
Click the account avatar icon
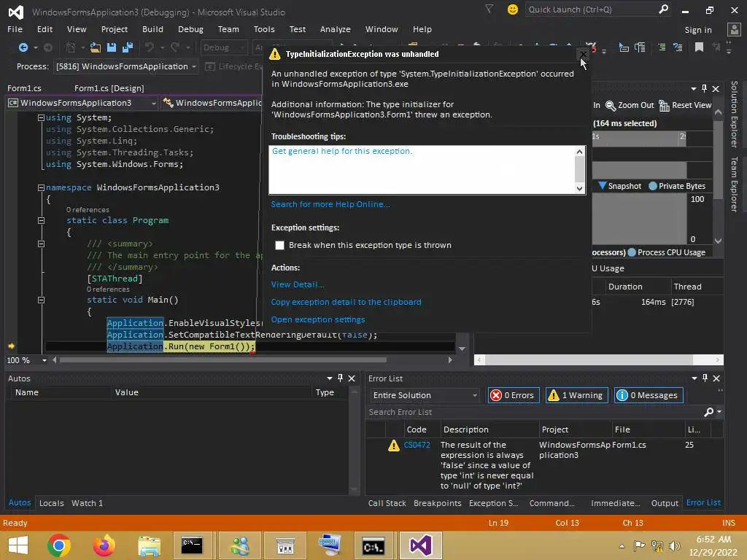[x=734, y=29]
